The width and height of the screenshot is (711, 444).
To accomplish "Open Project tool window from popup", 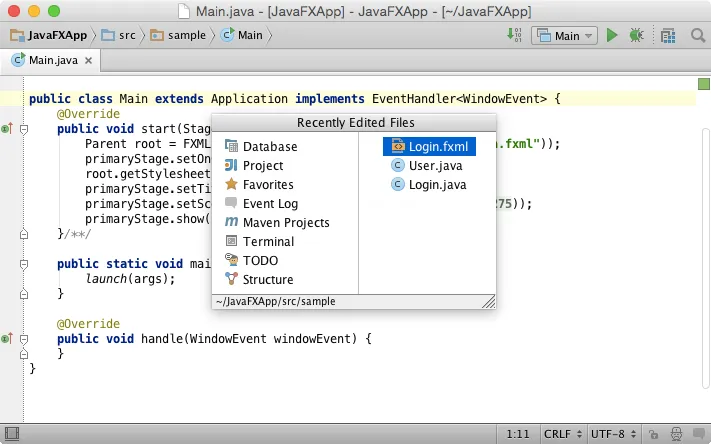I will click(285, 166).
